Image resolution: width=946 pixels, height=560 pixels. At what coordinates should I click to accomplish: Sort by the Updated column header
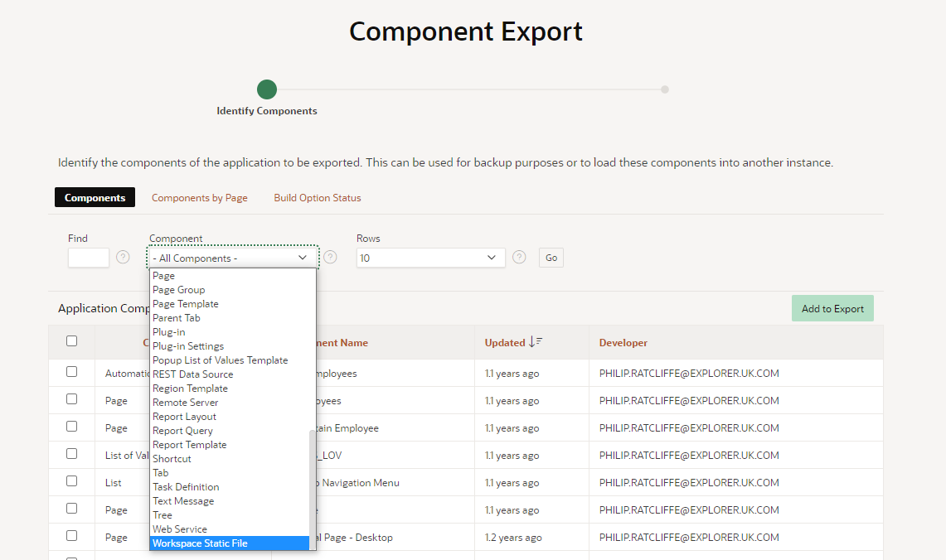pyautogui.click(x=504, y=342)
